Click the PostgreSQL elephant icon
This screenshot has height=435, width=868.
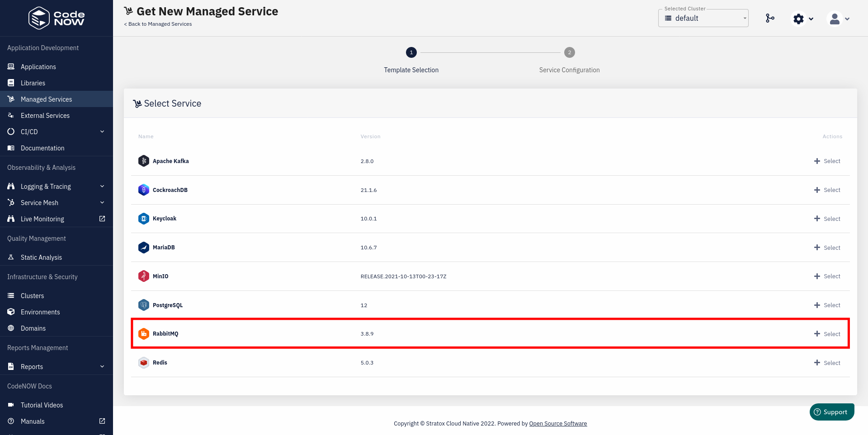tap(144, 305)
